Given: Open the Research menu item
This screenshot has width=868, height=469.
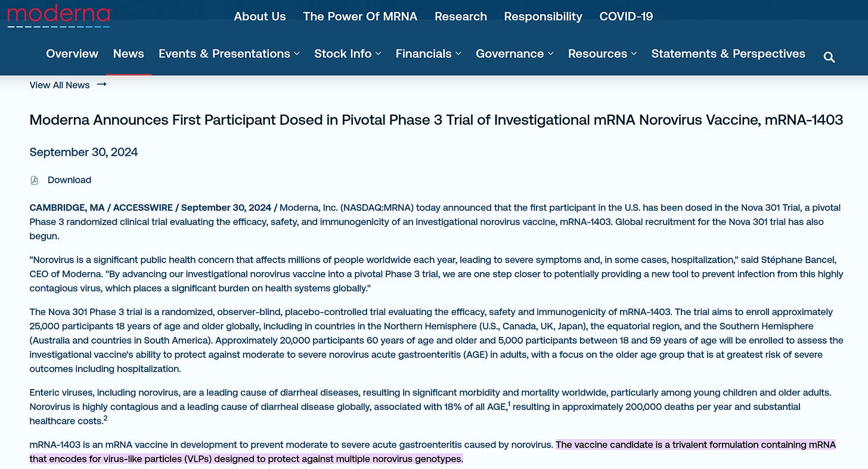Looking at the screenshot, I should coord(461,17).
